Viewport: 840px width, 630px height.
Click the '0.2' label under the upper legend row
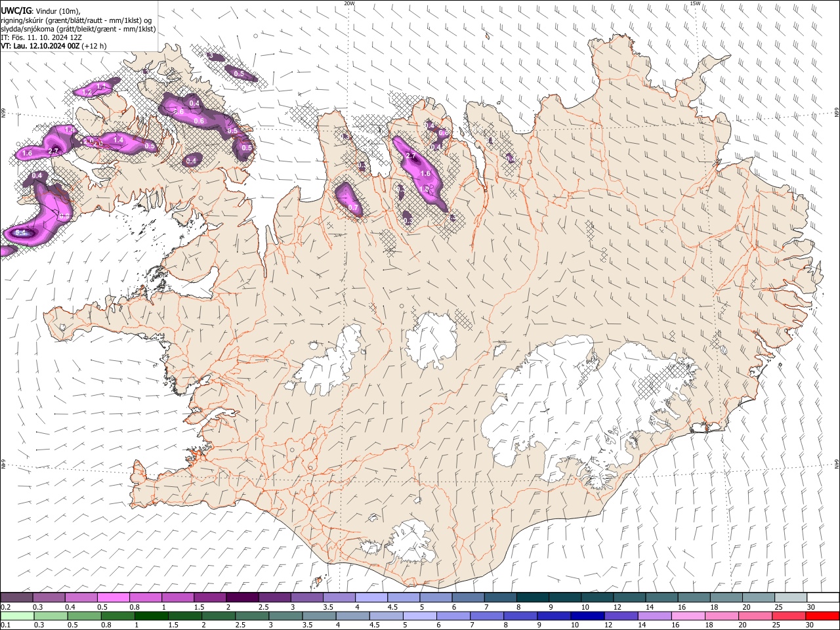(5, 607)
